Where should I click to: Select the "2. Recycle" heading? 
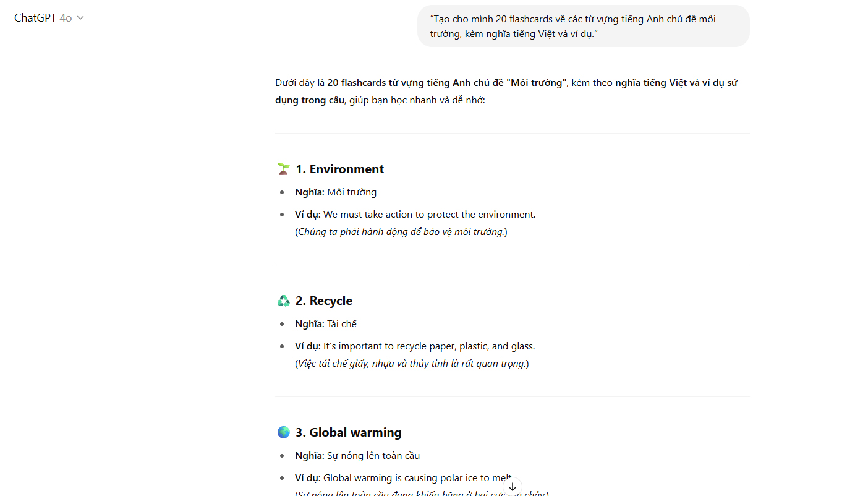pos(324,301)
